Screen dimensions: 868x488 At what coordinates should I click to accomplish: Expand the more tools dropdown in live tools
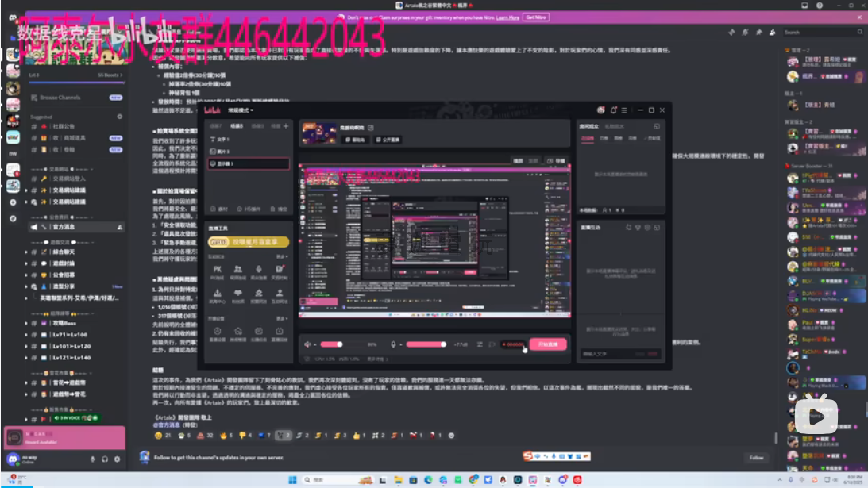(x=281, y=257)
